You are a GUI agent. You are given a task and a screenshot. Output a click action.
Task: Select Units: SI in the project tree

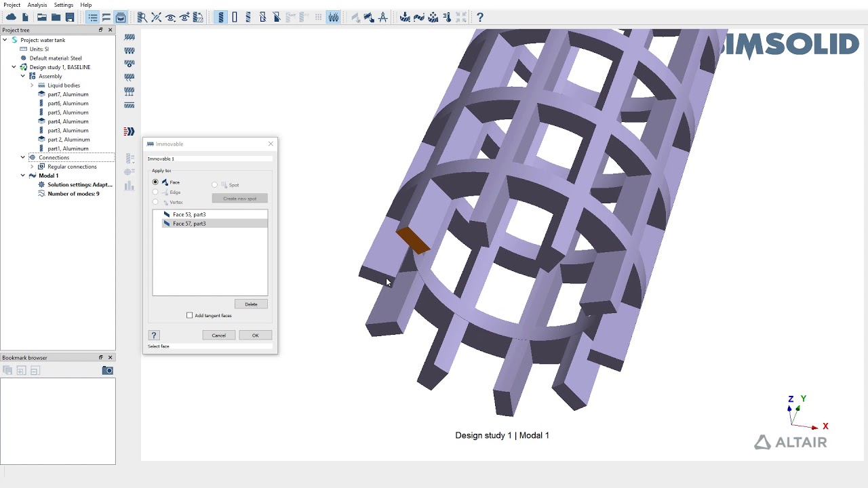point(39,49)
